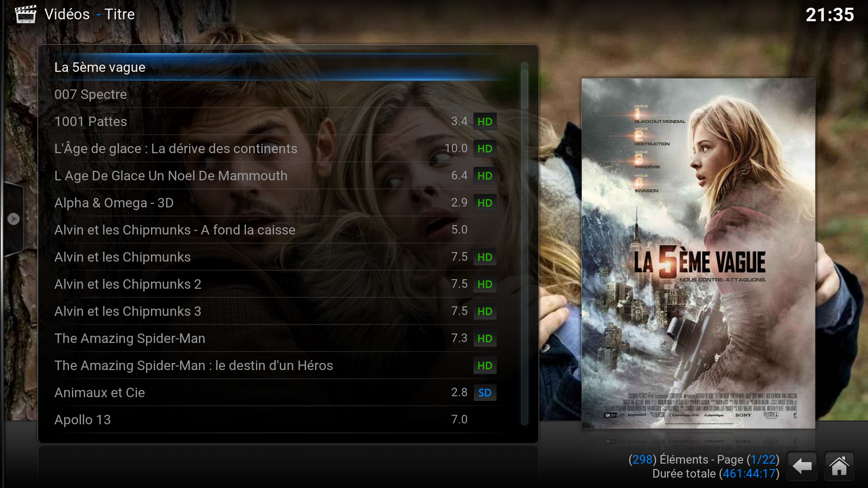This screenshot has height=488, width=868.
Task: Select 1001 Pattes
Action: (280, 122)
